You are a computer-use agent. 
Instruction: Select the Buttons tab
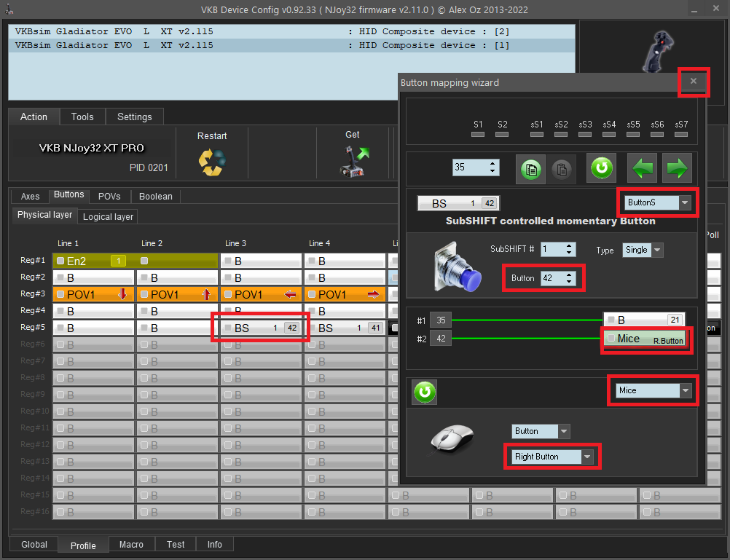coord(69,194)
